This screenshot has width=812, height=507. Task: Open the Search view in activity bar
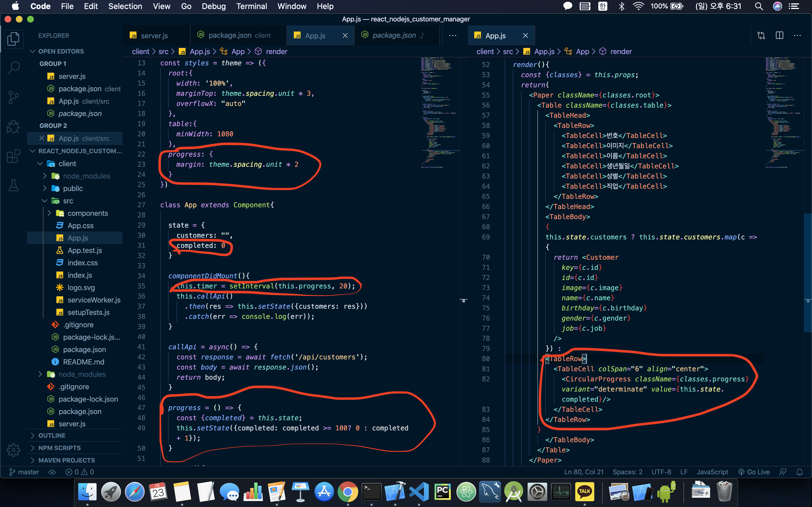[x=14, y=68]
